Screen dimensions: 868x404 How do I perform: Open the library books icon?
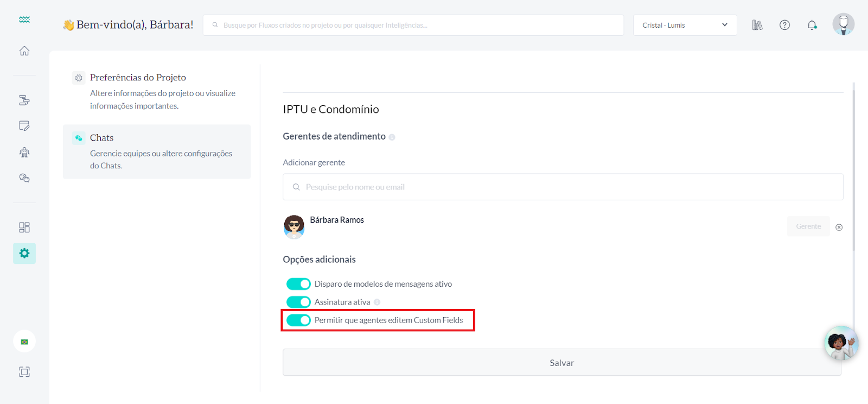(757, 25)
